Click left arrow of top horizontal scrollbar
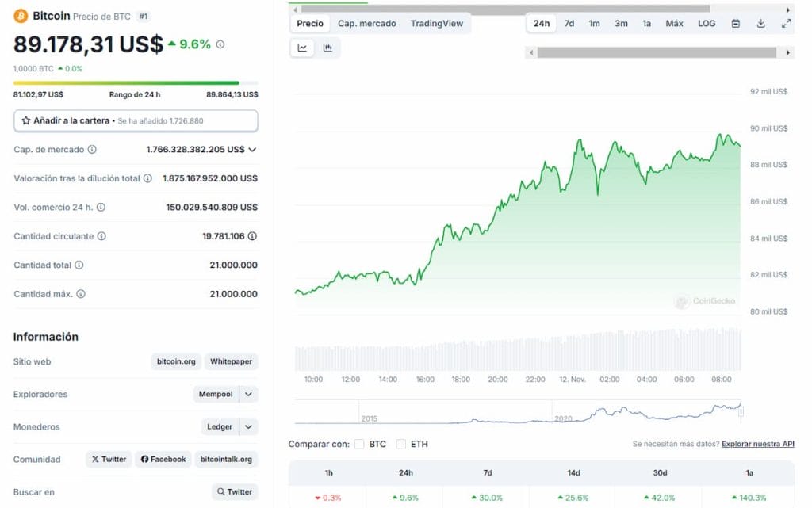The width and height of the screenshot is (812, 508). tap(295, 10)
